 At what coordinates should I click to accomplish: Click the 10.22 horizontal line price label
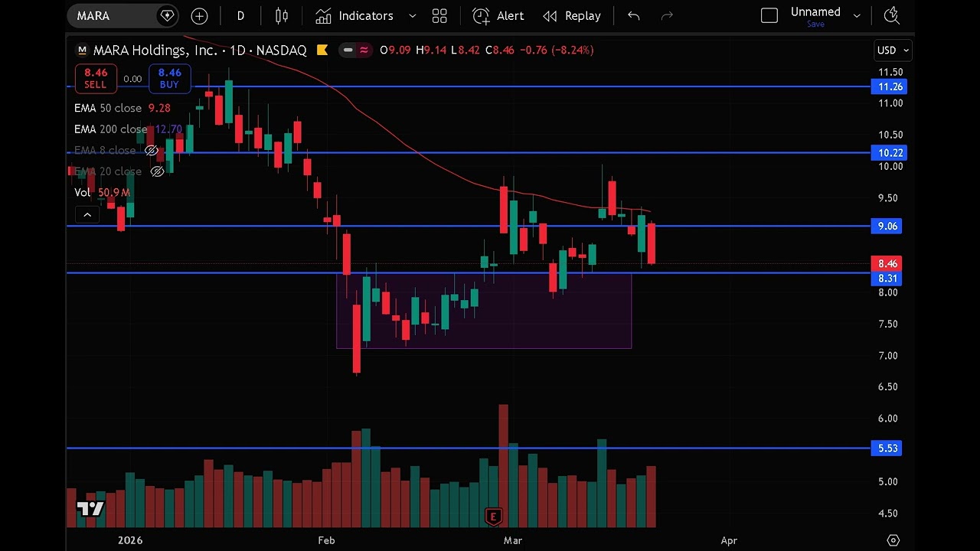click(x=888, y=153)
